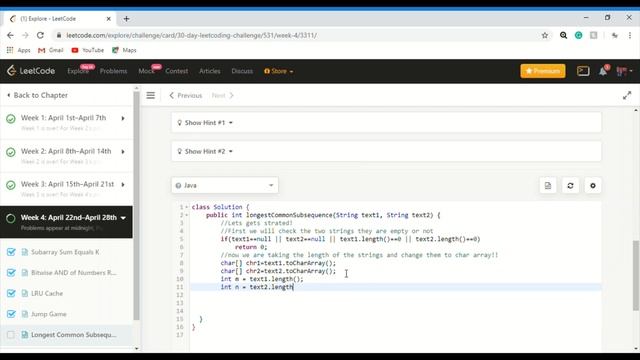Screen dimensions: 640x360
Task: Expand content to fullscreen
Action: (x=627, y=95)
